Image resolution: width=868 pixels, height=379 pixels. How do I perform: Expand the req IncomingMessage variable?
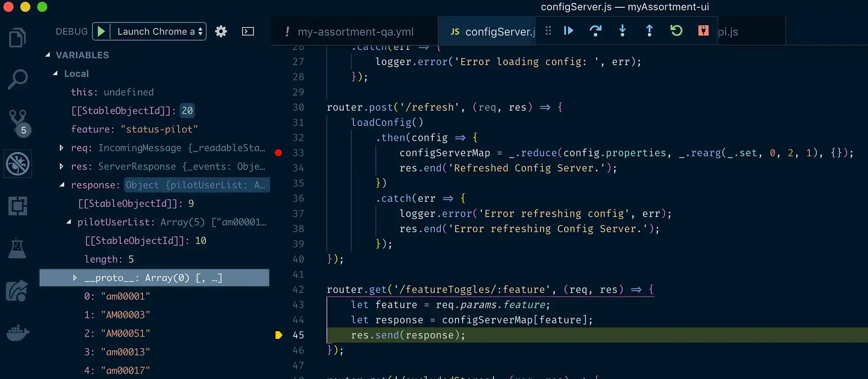click(x=61, y=148)
